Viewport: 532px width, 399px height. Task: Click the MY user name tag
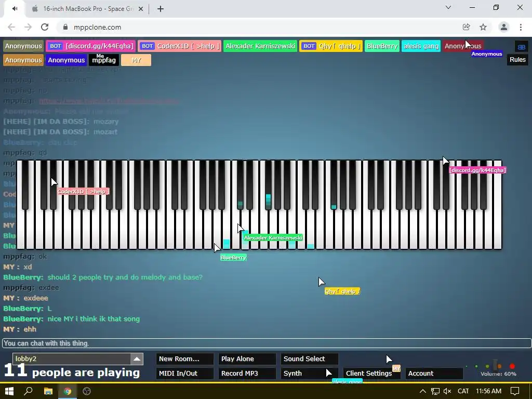(136, 60)
